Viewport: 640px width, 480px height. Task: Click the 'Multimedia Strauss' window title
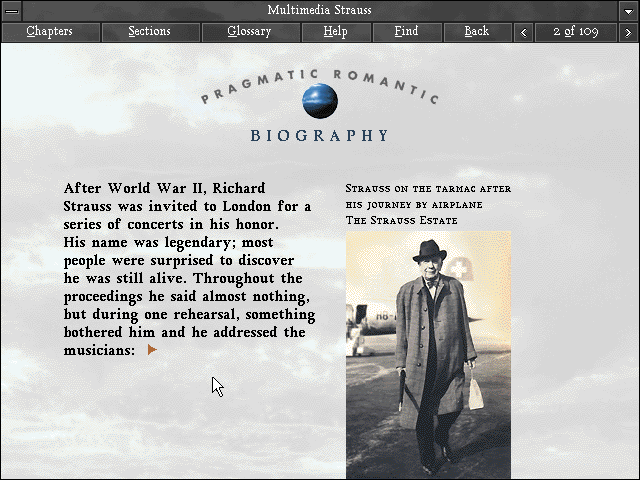(320, 10)
